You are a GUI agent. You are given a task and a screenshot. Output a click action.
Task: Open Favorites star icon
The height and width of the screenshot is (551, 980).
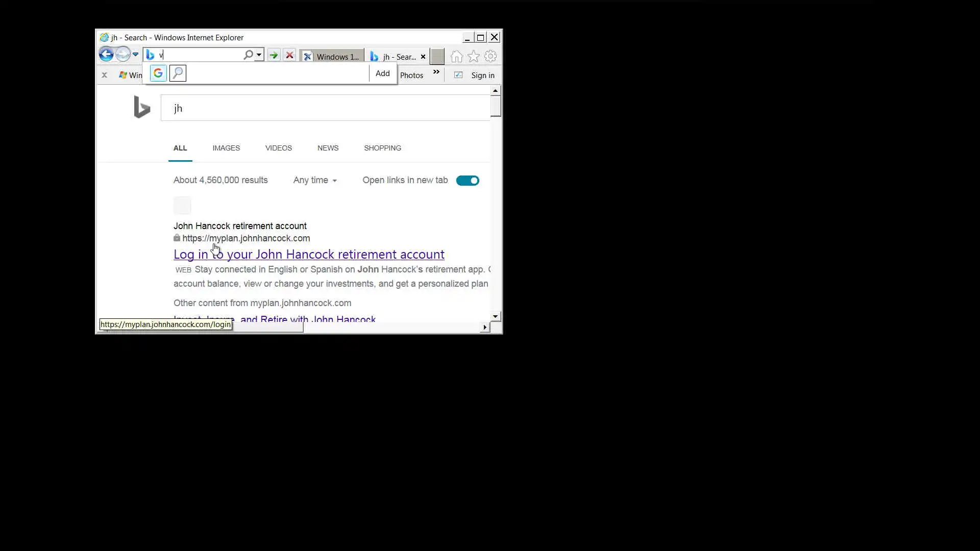click(x=474, y=57)
